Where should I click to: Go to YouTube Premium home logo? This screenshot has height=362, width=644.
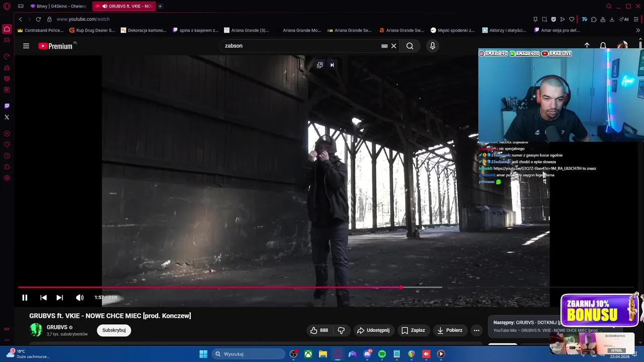pyautogui.click(x=56, y=46)
